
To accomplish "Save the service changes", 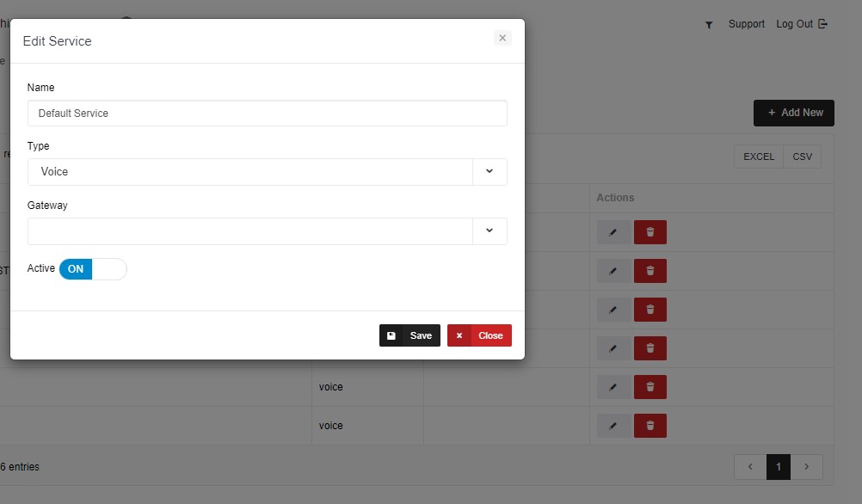I will (409, 335).
